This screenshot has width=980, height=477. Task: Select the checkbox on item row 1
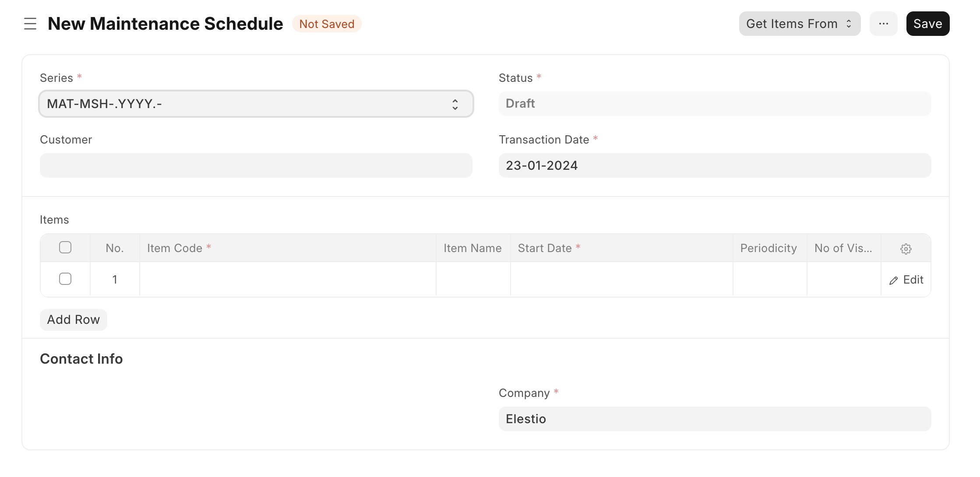tap(65, 278)
